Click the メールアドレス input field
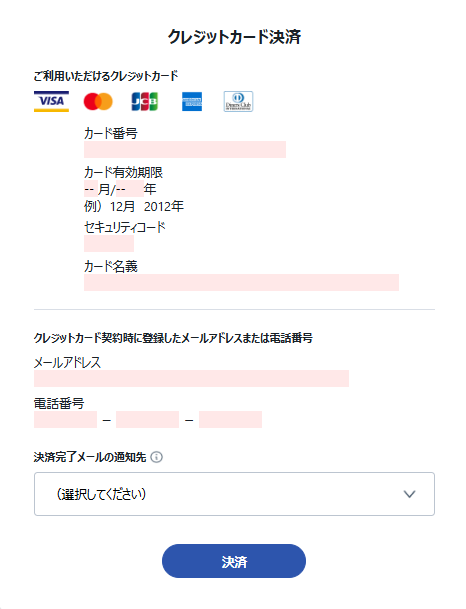Viewport: 466px width, 609px height. pos(191,378)
